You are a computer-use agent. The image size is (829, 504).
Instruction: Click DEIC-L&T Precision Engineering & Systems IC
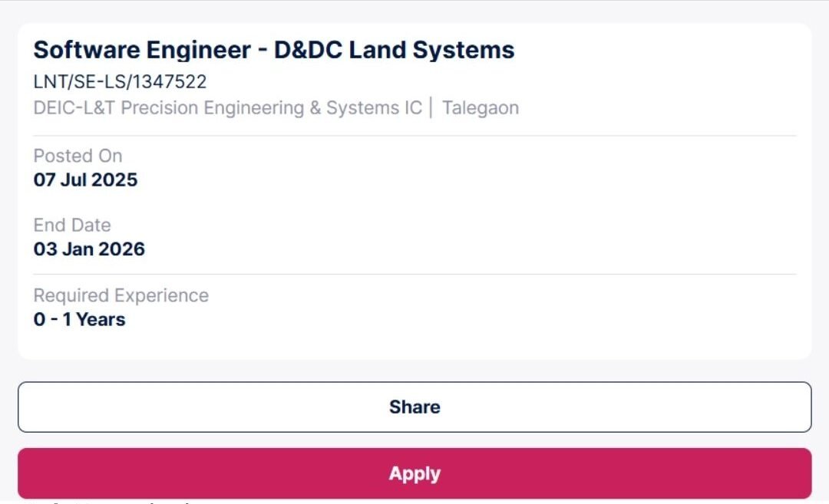click(x=227, y=107)
